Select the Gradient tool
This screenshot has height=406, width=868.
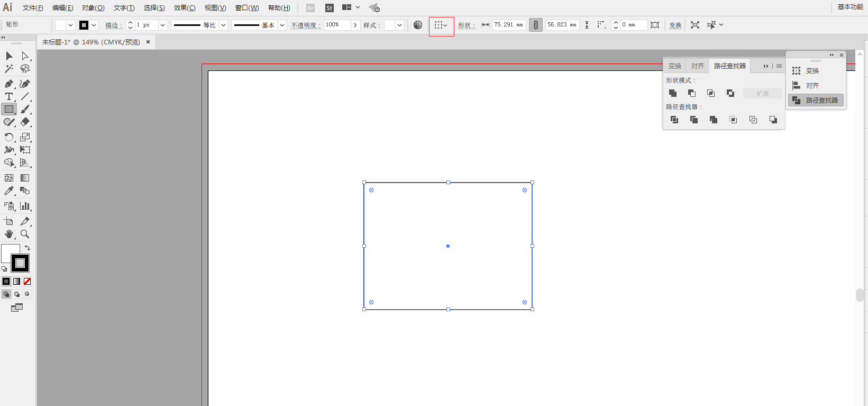[x=25, y=178]
